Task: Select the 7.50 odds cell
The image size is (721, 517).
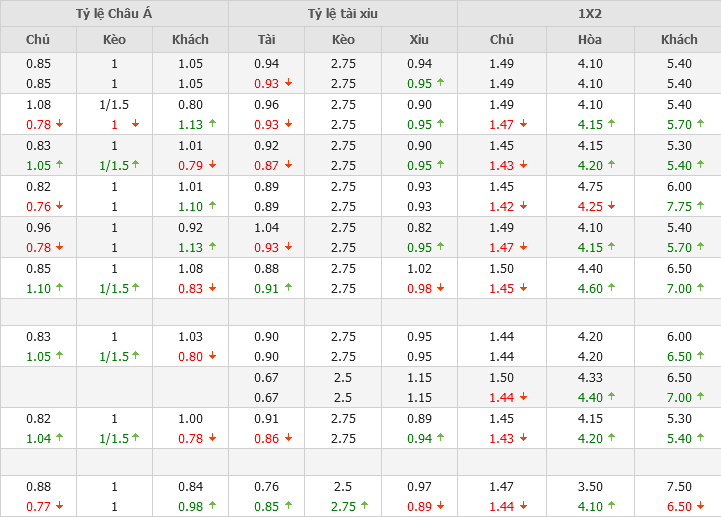Action: pos(679,487)
